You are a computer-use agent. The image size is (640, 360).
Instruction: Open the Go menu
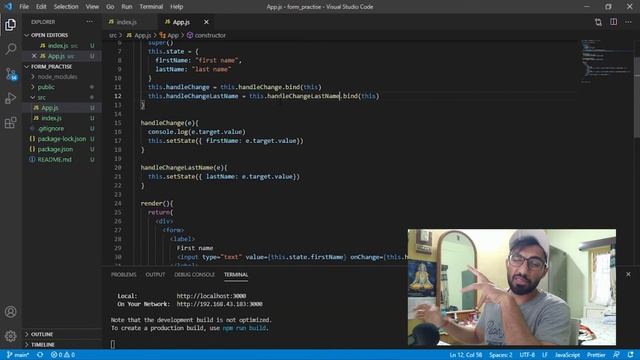click(110, 7)
